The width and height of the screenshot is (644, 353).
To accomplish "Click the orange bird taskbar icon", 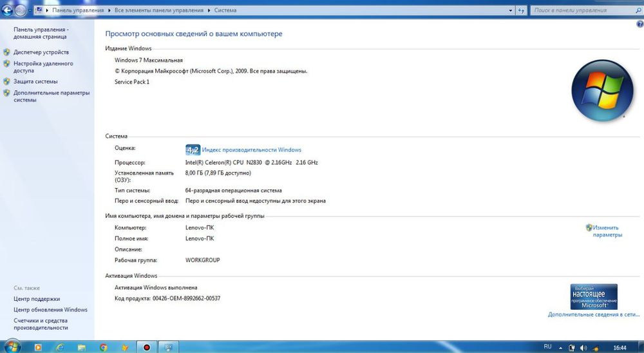I will (126, 348).
